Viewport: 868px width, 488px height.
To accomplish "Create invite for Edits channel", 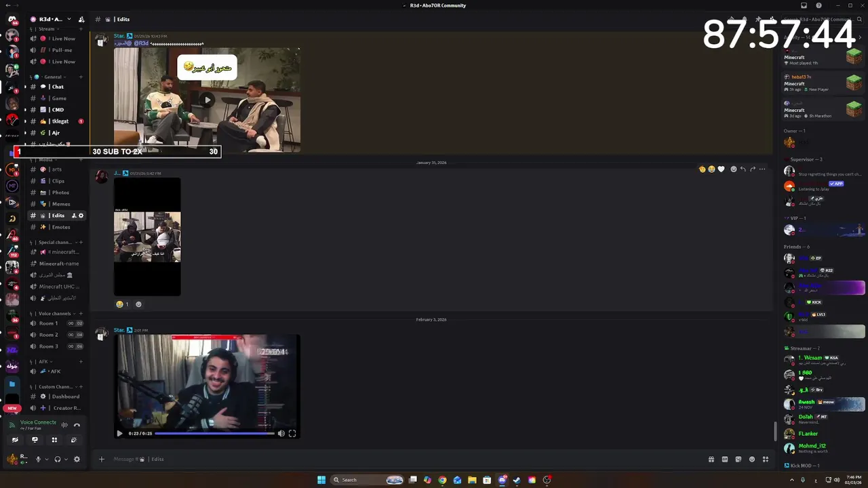I will coord(74,216).
